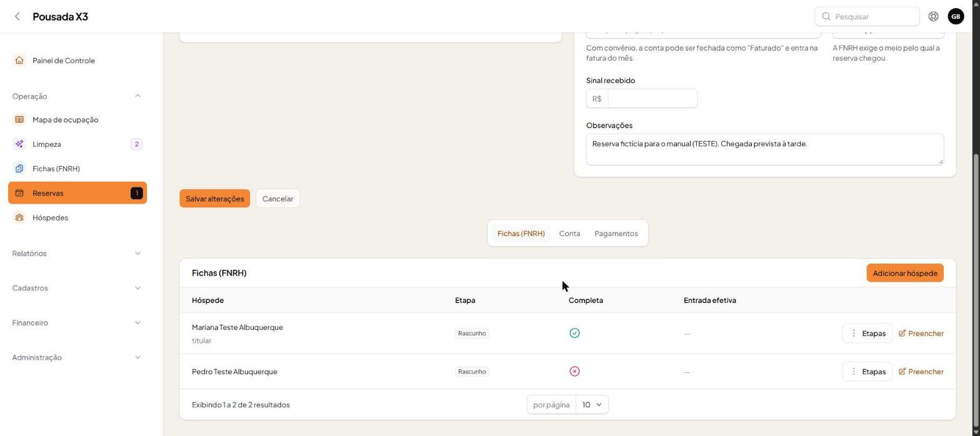Click the three-dots icon in Mariana's Etapas button

tap(853, 334)
